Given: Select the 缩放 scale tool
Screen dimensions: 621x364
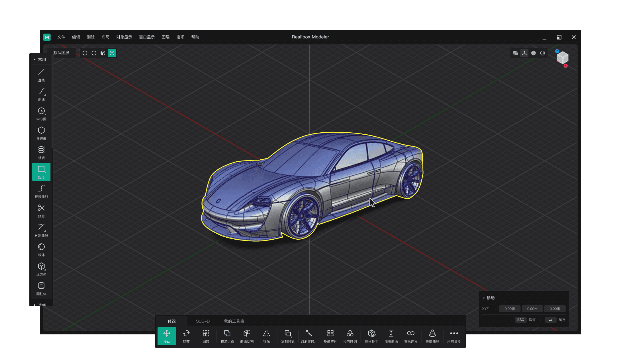Looking at the screenshot, I should click(206, 336).
